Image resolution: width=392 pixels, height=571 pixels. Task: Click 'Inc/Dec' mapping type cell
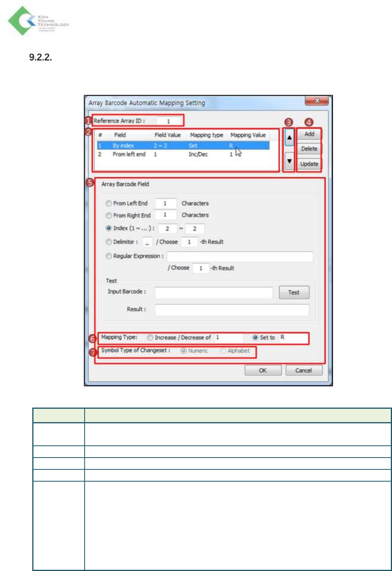pyautogui.click(x=198, y=154)
